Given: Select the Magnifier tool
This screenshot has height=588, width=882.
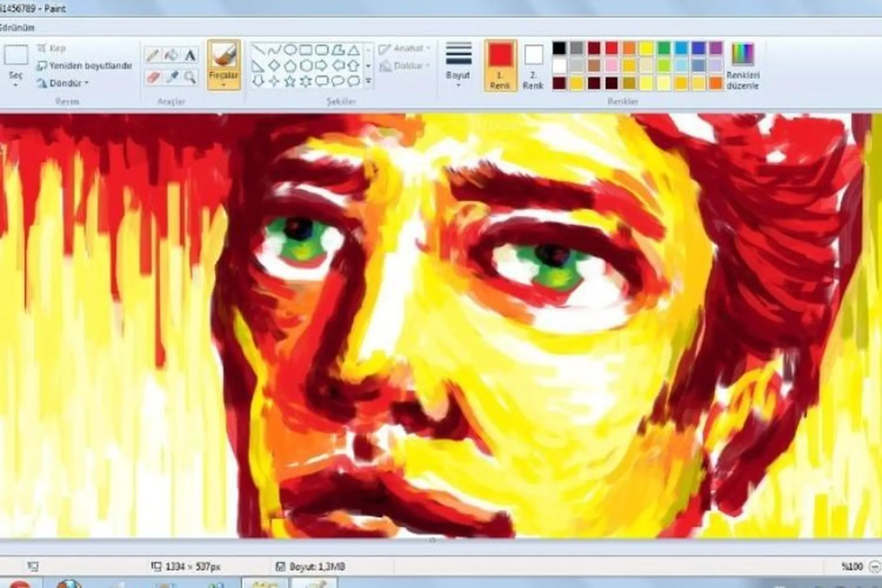Looking at the screenshot, I should 190,77.
